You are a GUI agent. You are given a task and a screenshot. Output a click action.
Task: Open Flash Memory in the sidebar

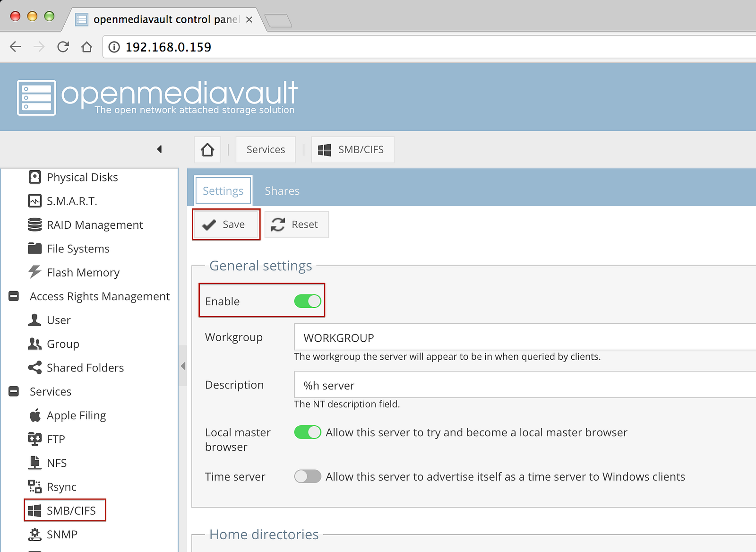click(x=83, y=272)
